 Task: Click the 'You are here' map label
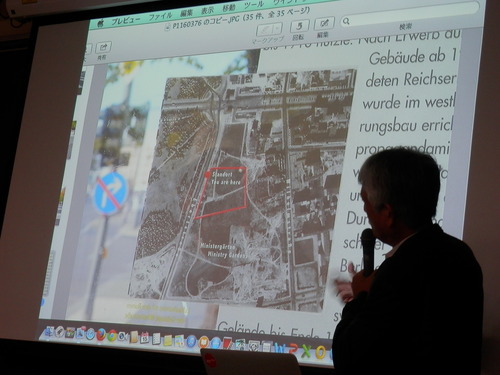[x=226, y=182]
